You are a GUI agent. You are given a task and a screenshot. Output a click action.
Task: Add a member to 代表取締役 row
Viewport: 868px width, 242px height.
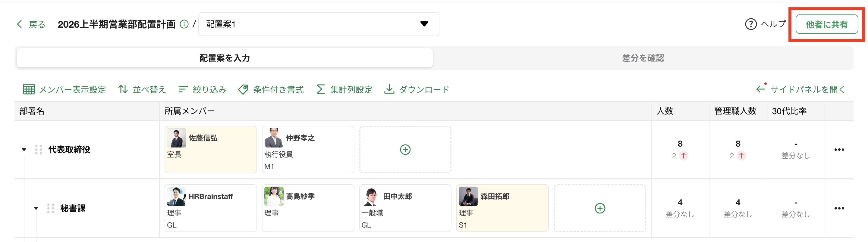coord(405,150)
